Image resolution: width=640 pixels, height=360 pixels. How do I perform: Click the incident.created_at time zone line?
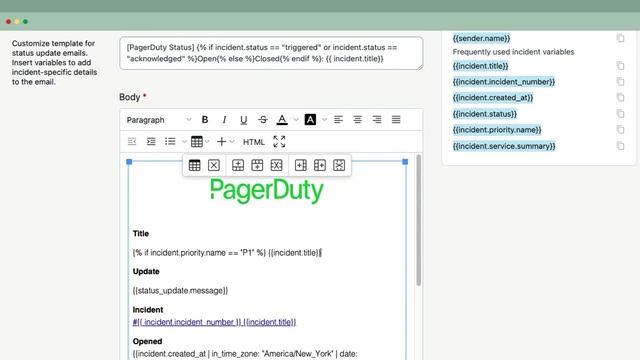245,354
